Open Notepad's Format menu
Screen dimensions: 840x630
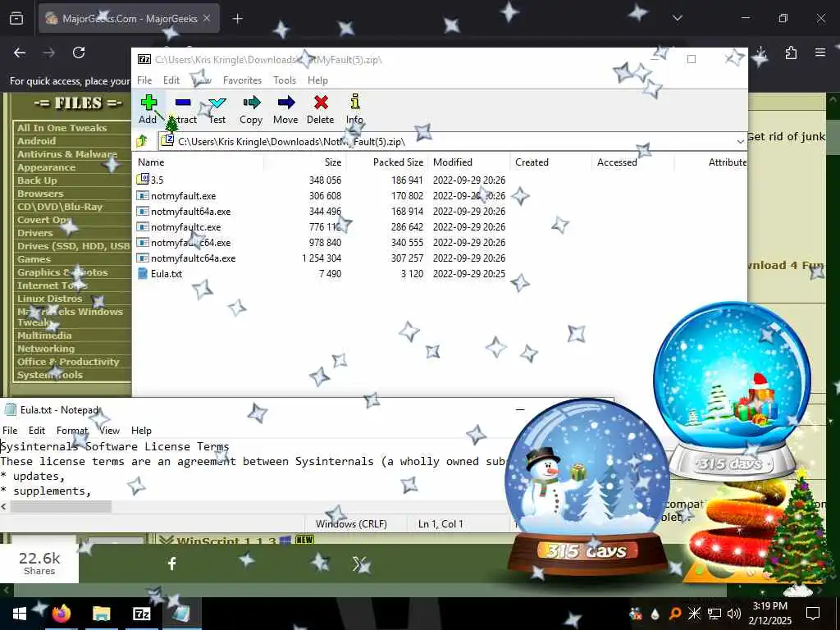point(72,431)
